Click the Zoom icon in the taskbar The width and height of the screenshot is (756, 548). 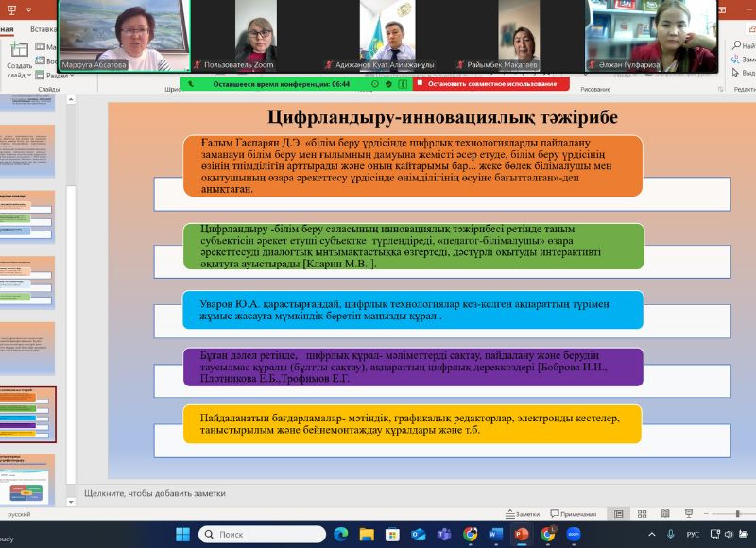[x=573, y=534]
